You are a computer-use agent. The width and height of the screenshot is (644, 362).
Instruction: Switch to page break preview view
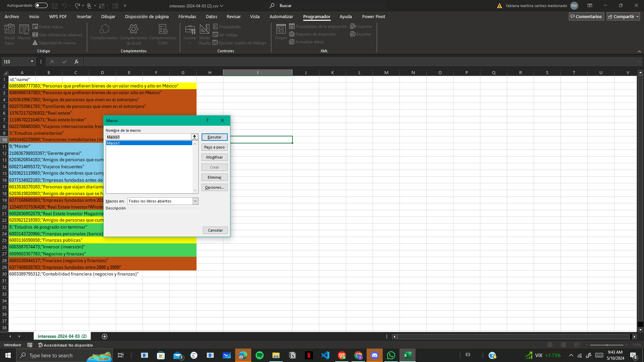[x=577, y=345]
